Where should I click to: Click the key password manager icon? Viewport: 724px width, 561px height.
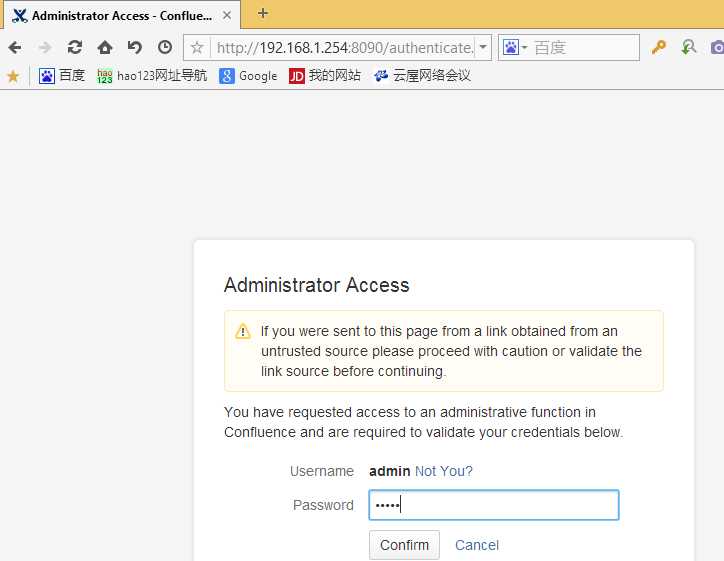tap(658, 47)
